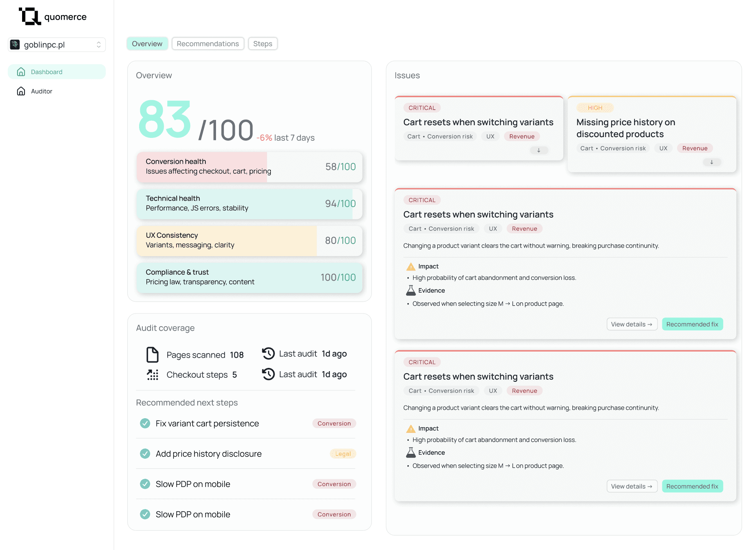Open the goblinpc.pl site selector
This screenshot has height=550, width=756.
pyautogui.click(x=56, y=45)
